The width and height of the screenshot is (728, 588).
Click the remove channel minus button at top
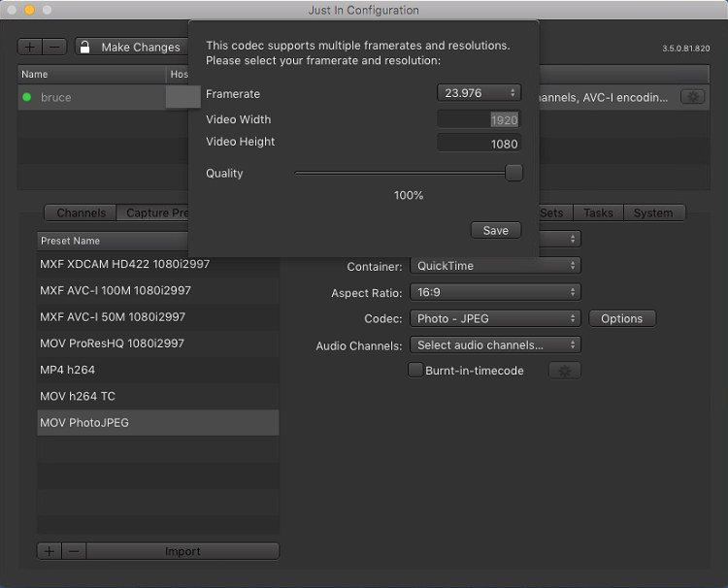click(x=54, y=47)
